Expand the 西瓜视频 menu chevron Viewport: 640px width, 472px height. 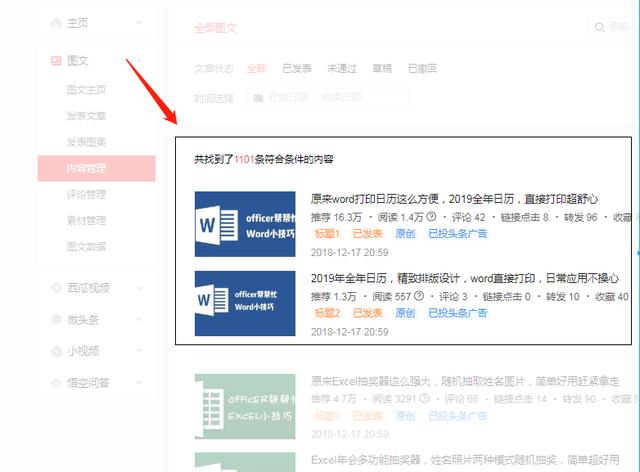point(139,288)
